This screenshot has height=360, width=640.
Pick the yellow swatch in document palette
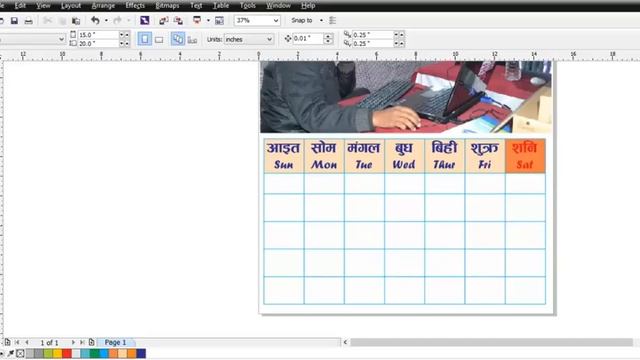coord(58,353)
